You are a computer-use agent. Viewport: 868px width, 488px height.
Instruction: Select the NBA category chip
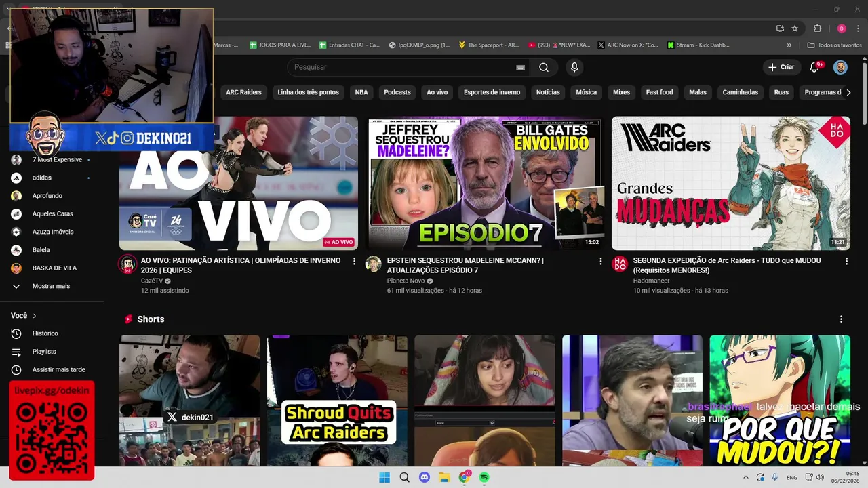click(x=361, y=92)
